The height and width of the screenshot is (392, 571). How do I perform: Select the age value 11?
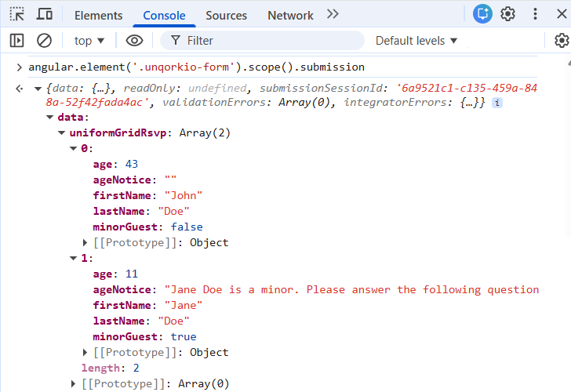point(132,274)
